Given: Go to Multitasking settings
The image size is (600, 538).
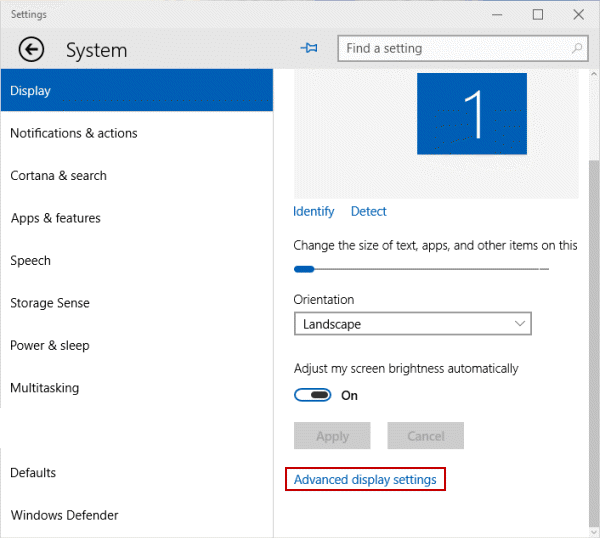Looking at the screenshot, I should tap(44, 388).
